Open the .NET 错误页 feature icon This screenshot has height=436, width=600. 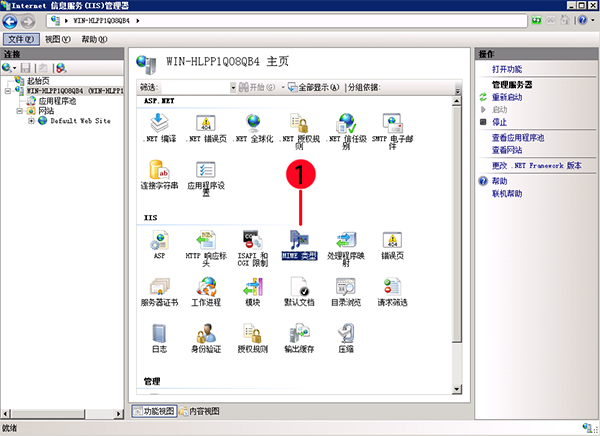[206, 128]
